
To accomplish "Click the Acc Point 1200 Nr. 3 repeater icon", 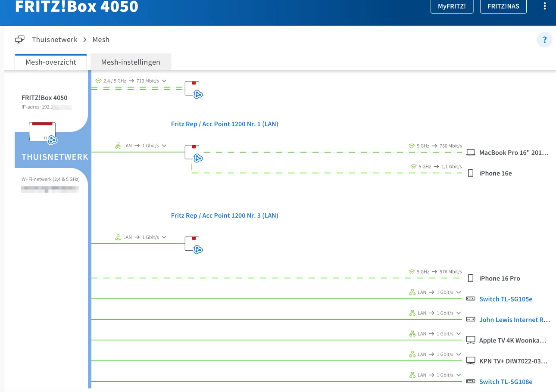I will click(193, 245).
